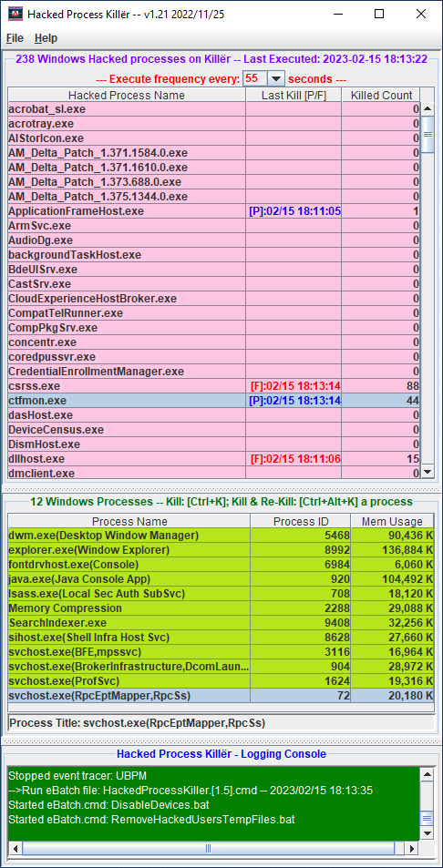Click the app icon in title bar

15,14
